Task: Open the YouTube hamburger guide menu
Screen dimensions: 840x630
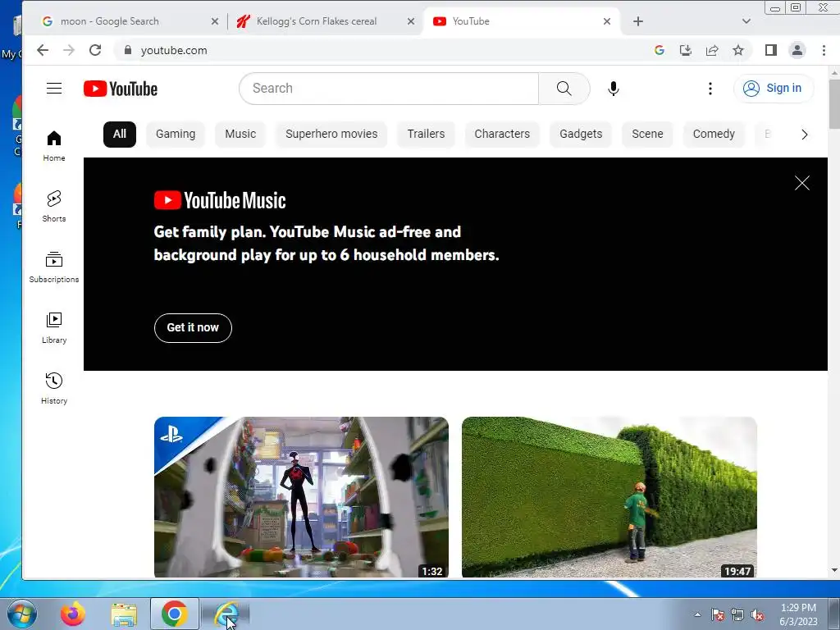Action: pyautogui.click(x=54, y=89)
